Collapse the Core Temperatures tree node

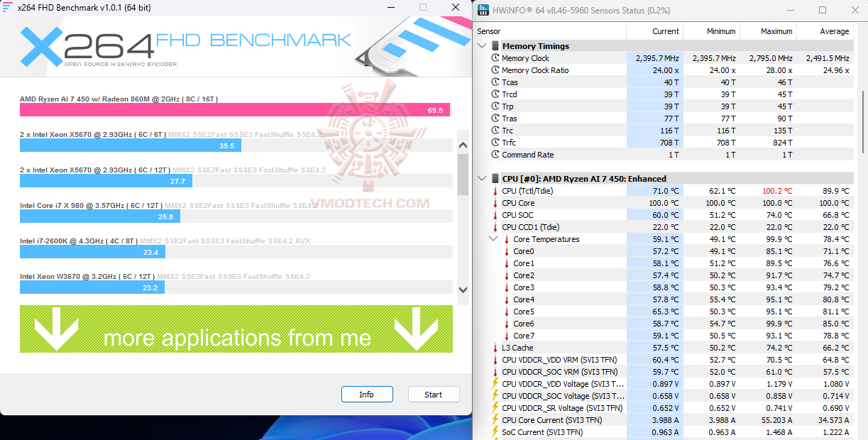pos(494,239)
